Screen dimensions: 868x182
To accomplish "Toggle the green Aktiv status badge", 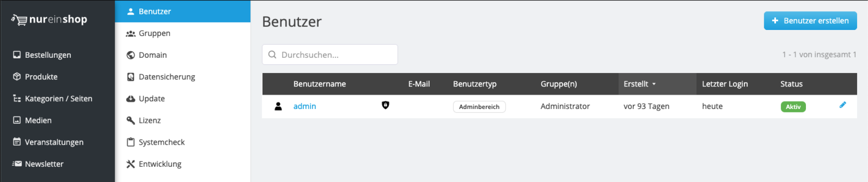I will pos(793,107).
